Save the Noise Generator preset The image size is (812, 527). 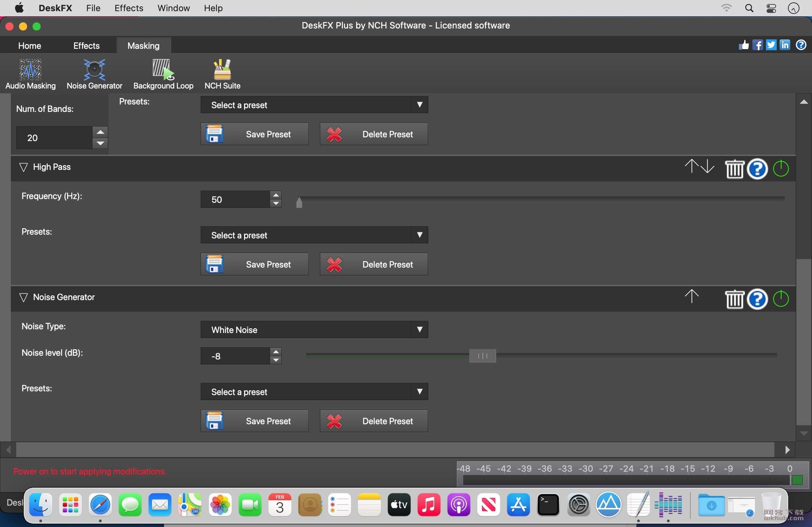(255, 421)
